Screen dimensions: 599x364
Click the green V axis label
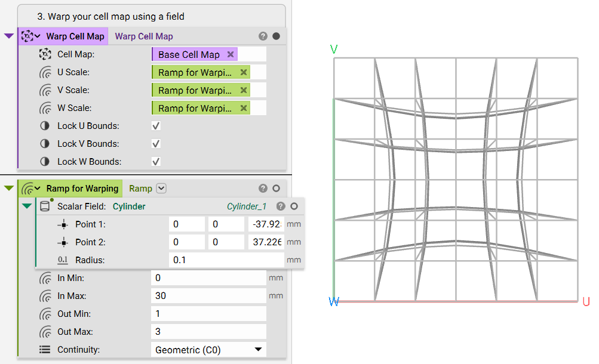tap(333, 49)
